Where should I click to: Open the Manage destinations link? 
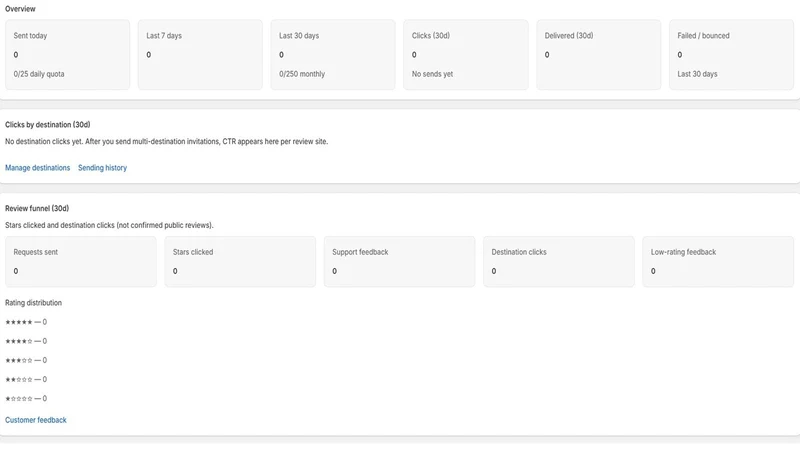coord(37,168)
